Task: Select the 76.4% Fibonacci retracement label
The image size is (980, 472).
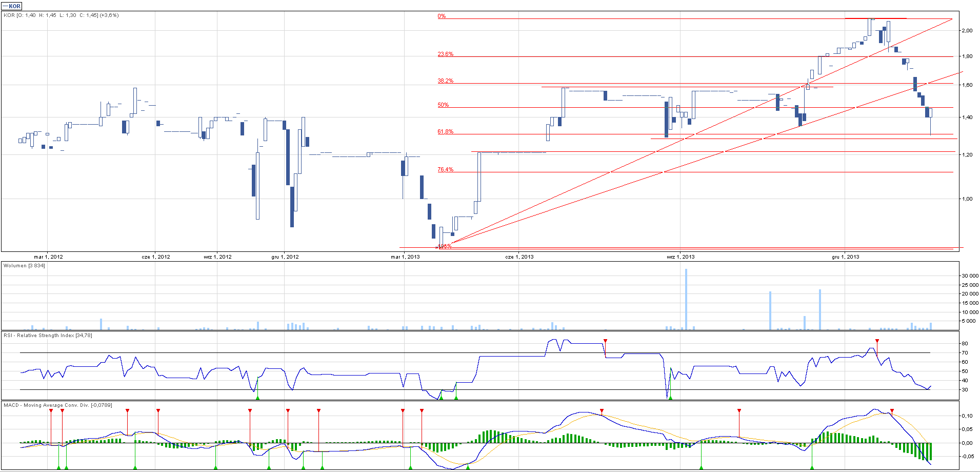Action: pyautogui.click(x=445, y=170)
